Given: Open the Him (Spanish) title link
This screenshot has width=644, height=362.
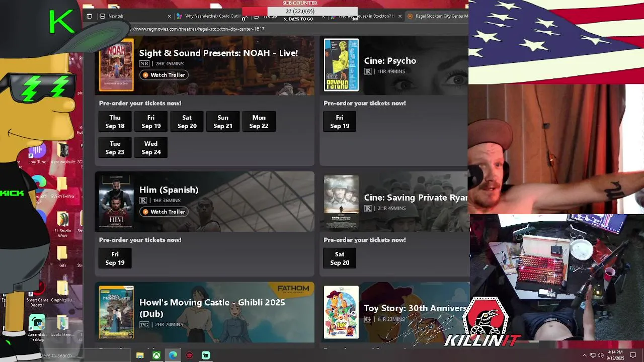Looking at the screenshot, I should pyautogui.click(x=169, y=190).
